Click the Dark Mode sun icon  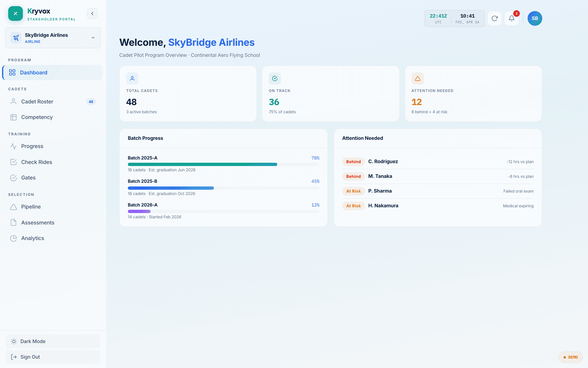[x=14, y=341]
